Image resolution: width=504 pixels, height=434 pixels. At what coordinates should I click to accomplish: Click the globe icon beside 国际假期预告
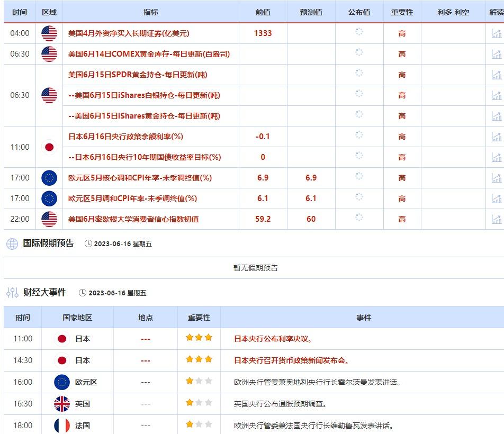pos(11,242)
